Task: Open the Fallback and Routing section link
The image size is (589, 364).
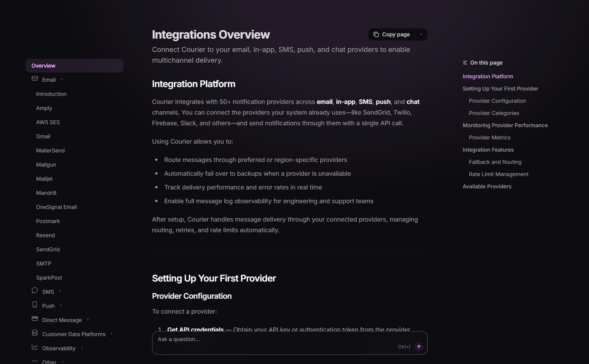Action: click(x=495, y=162)
